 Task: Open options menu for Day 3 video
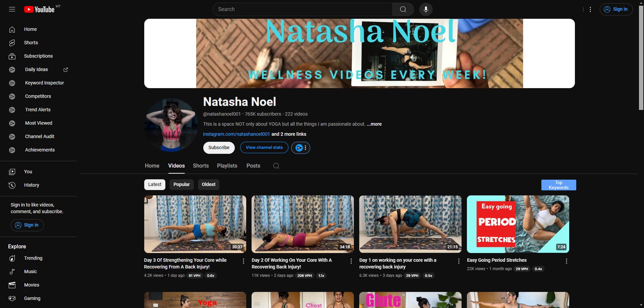click(x=244, y=261)
